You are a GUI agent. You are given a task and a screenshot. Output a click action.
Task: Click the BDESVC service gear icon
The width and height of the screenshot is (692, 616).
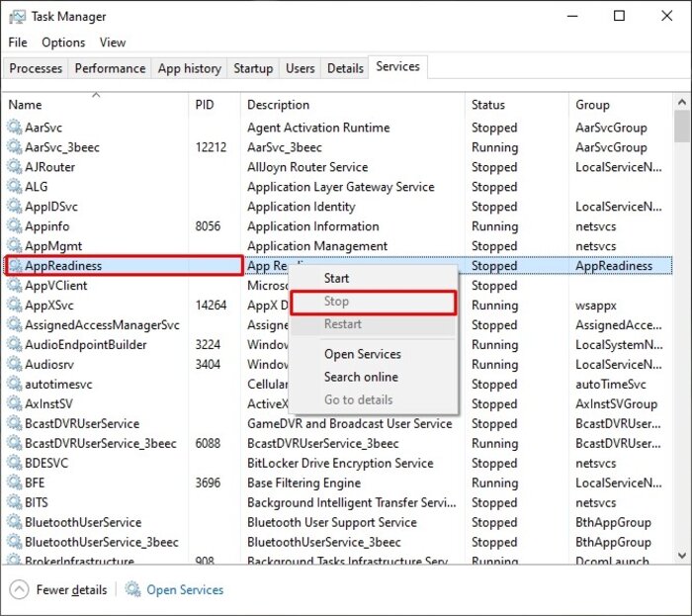tap(15, 463)
